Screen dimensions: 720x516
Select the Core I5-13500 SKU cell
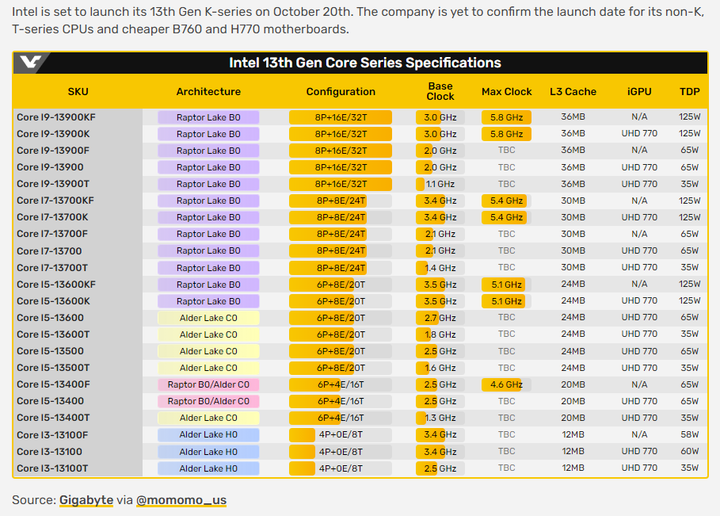pyautogui.click(x=78, y=351)
